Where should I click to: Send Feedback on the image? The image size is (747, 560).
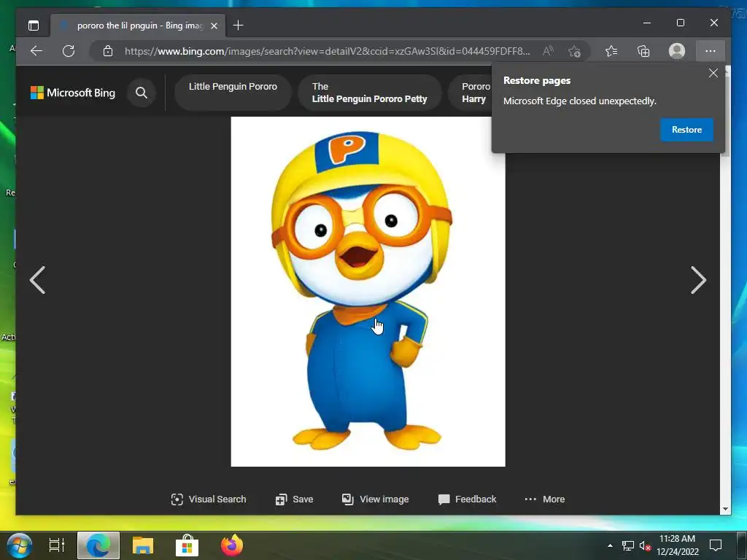(x=467, y=499)
